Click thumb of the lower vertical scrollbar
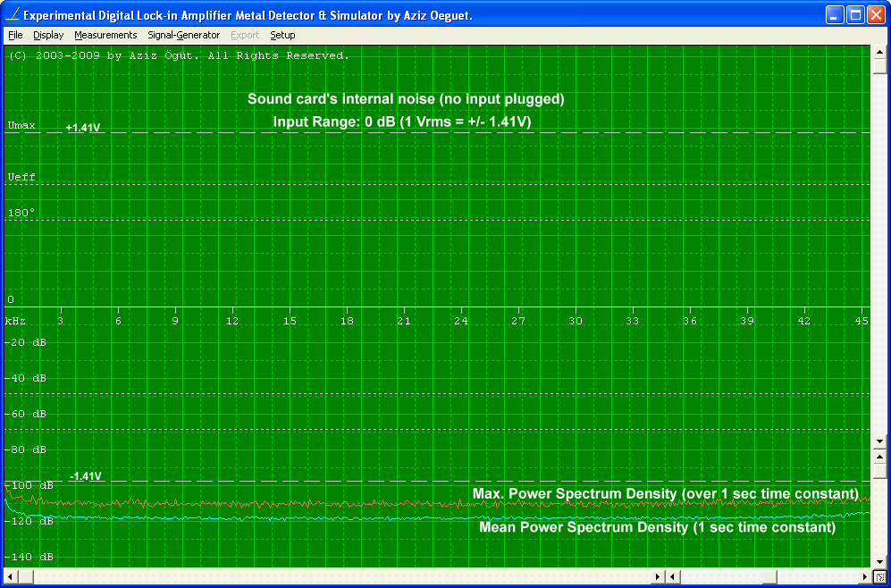The image size is (891, 588). pos(879,471)
